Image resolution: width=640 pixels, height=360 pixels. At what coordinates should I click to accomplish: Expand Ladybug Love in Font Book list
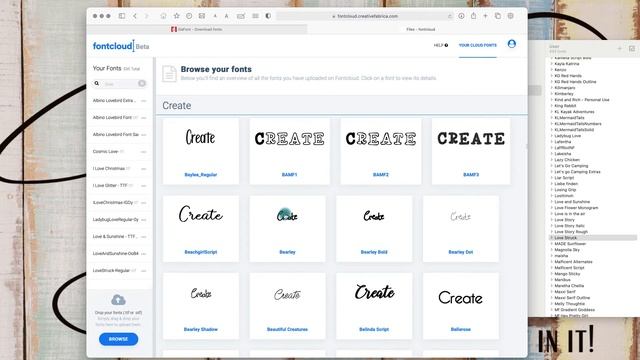click(x=551, y=136)
